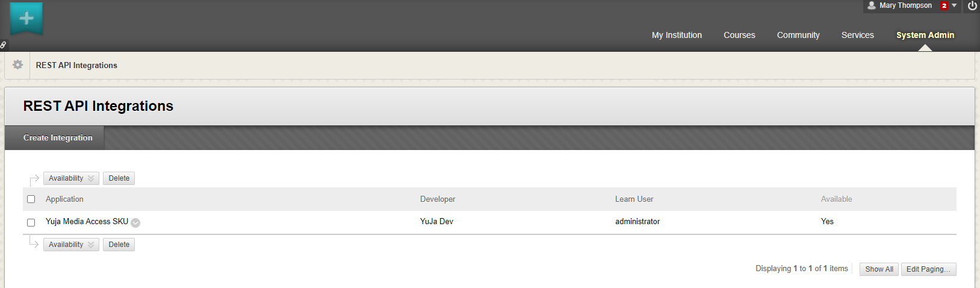Sort by the Application column header
This screenshot has height=288, width=980.
[64, 199]
